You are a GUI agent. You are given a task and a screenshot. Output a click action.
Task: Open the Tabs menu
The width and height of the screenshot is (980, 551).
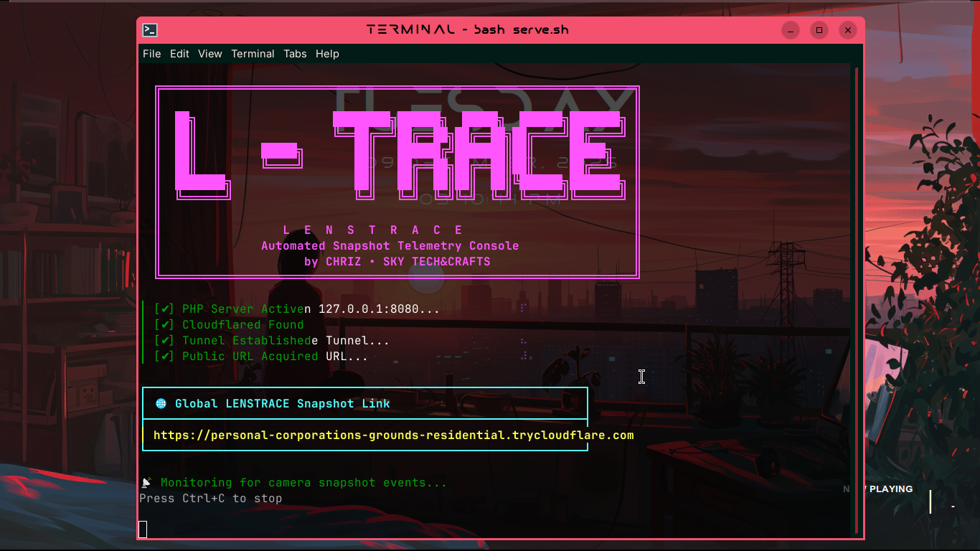(295, 54)
